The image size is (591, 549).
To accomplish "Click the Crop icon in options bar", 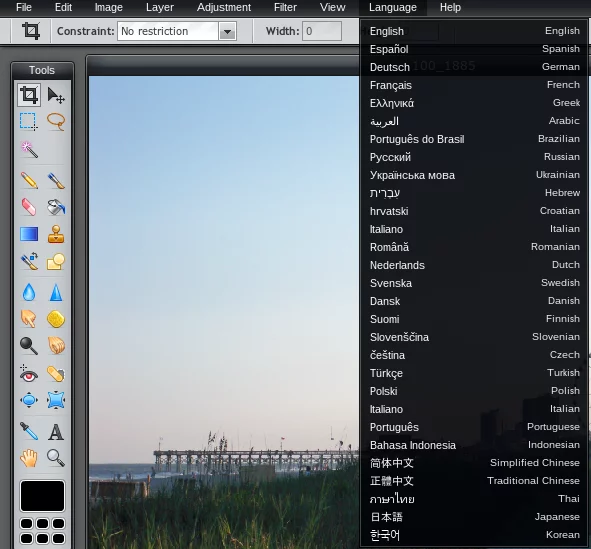I will pos(31,31).
